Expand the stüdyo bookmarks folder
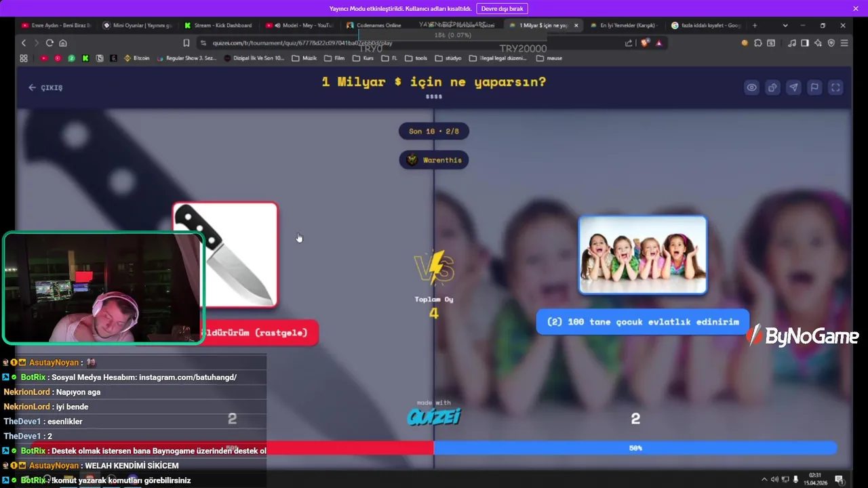 [x=448, y=58]
